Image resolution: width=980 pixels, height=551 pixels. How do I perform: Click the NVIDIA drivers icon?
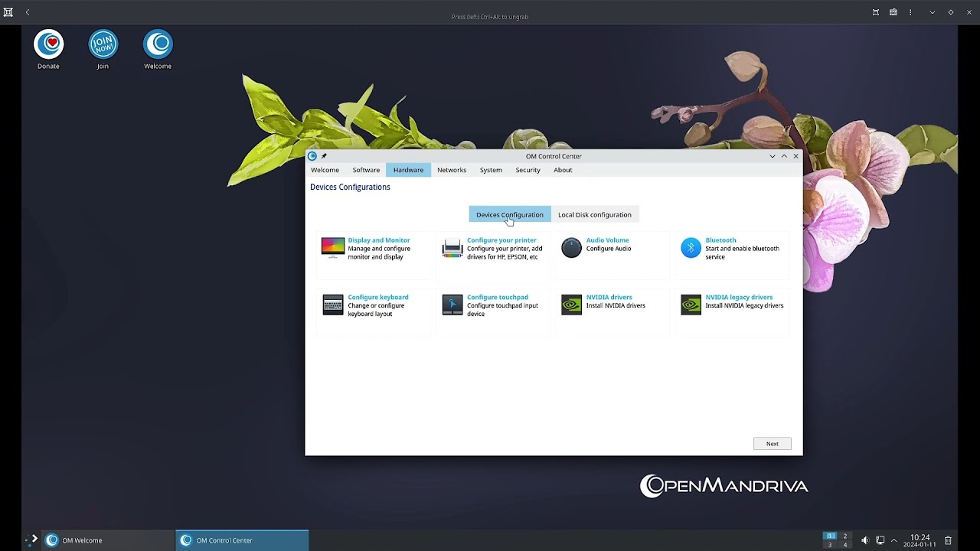coord(571,305)
